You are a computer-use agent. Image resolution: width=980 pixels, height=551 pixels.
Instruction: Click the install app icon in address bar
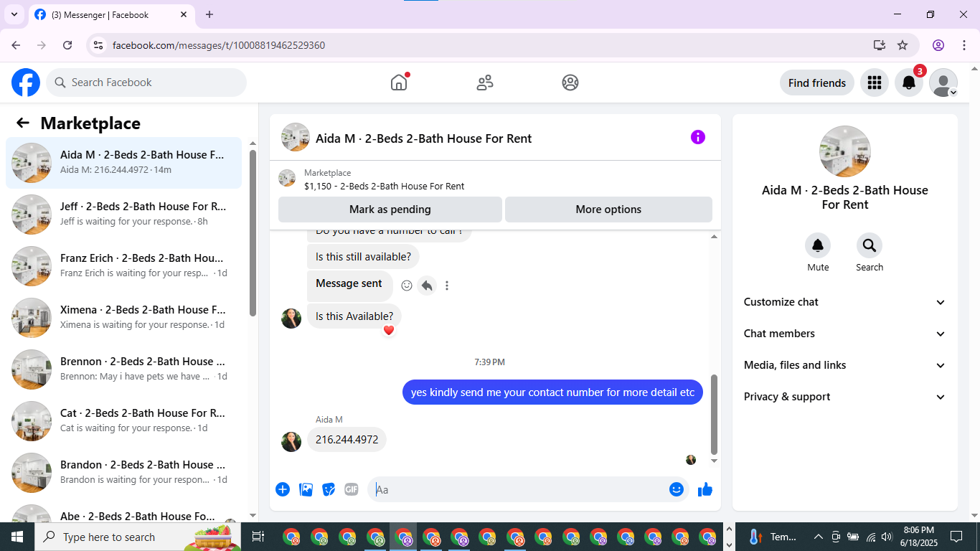tap(880, 45)
